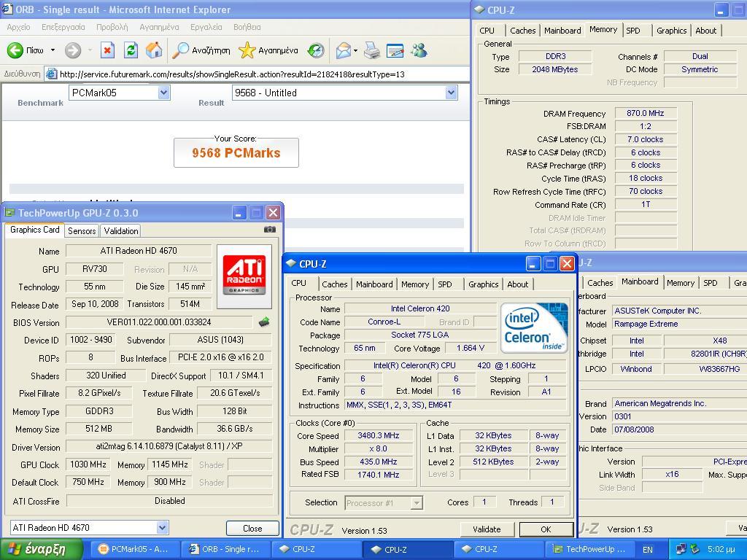Select Memory tab in CPU-Z Mainboard window
This screenshot has height=560, width=747.
(681, 283)
